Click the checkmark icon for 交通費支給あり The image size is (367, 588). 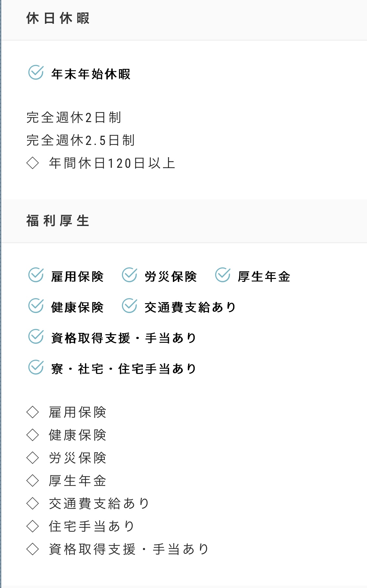129,306
